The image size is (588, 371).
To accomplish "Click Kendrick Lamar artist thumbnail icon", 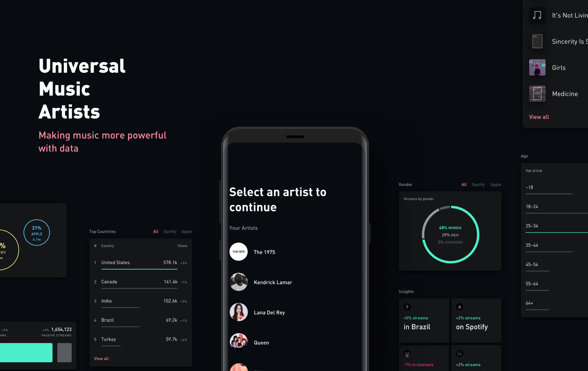I will [x=239, y=282].
